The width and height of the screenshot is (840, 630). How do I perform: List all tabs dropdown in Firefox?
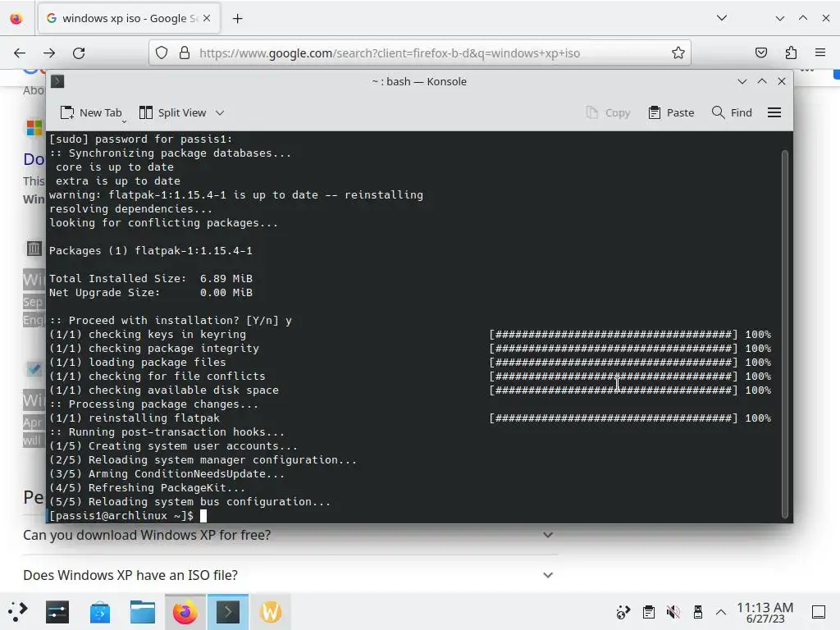722,18
